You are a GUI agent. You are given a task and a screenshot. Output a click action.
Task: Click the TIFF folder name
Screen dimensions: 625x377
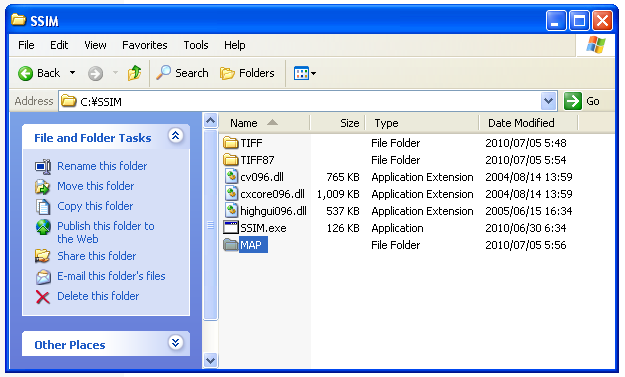coord(251,143)
